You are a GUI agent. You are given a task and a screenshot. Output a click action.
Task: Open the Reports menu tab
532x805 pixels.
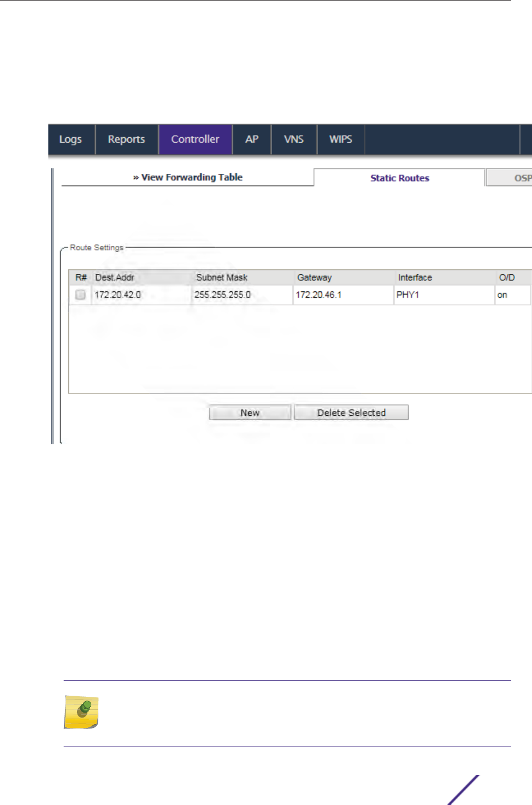tap(127, 139)
